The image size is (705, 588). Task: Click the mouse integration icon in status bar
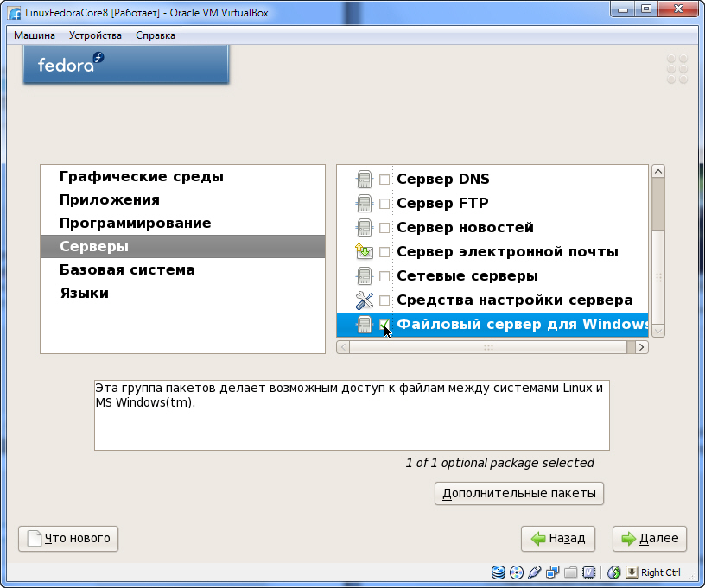pos(613,572)
